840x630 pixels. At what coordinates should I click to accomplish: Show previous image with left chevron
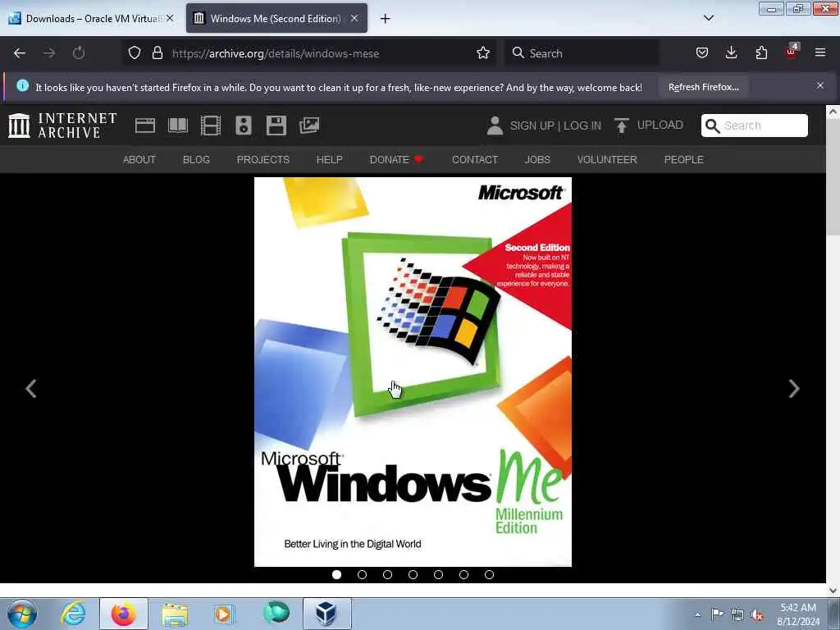click(31, 388)
